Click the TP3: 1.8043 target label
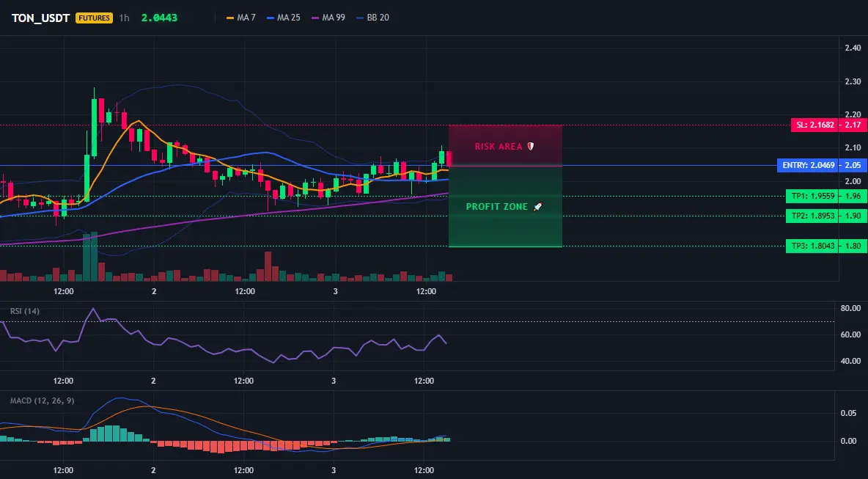 point(812,246)
